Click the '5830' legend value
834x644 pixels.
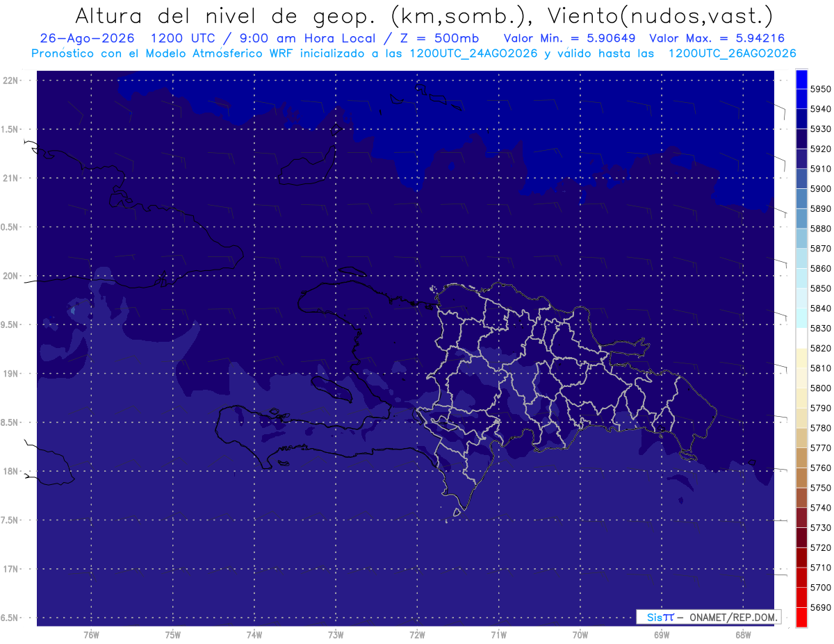coord(821,328)
